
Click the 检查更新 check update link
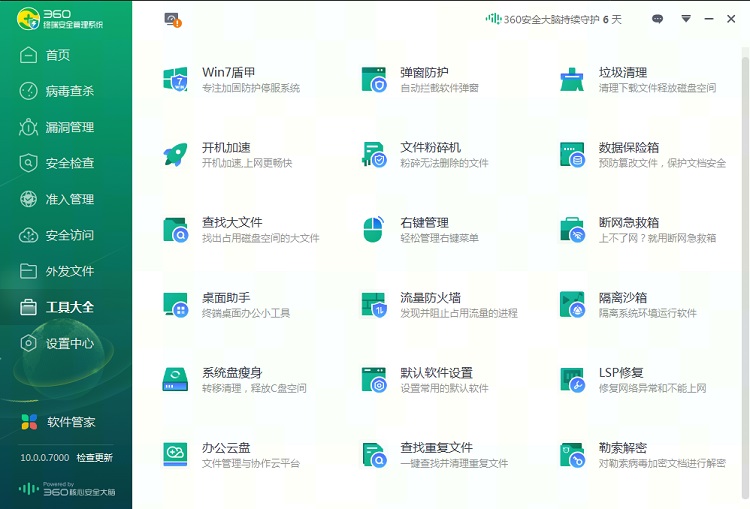95,458
